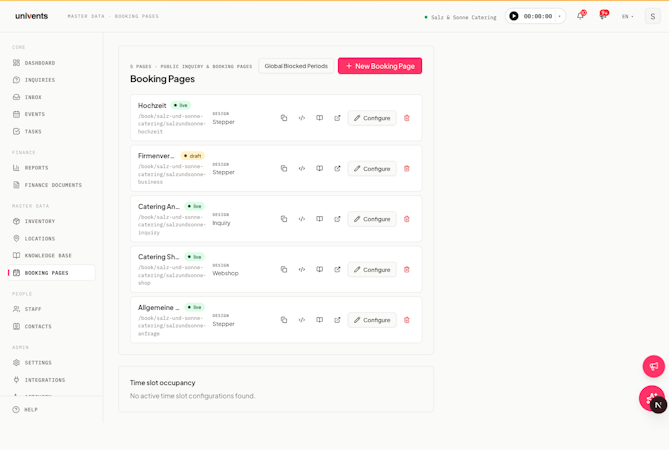Open the pink announcement megaphone button

(x=654, y=366)
